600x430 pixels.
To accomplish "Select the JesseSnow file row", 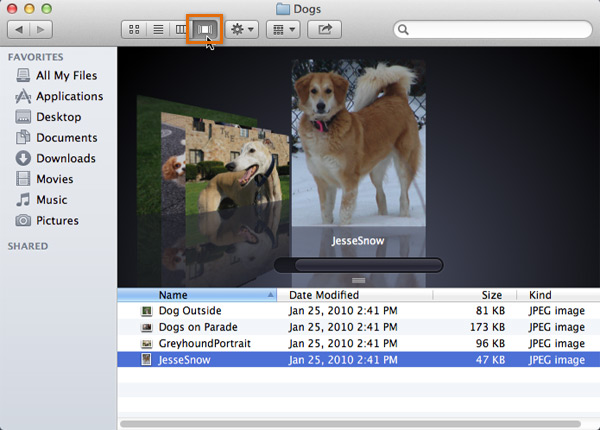I will click(x=359, y=360).
